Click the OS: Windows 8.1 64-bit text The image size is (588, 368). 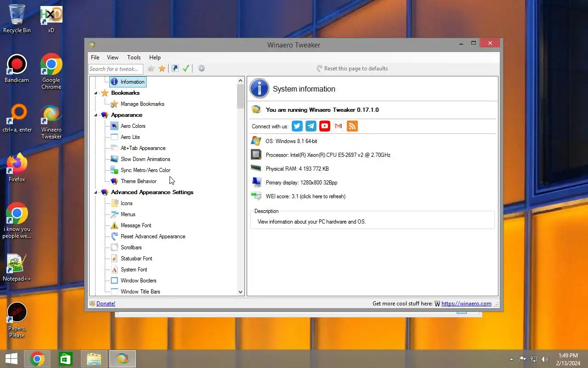click(x=291, y=141)
